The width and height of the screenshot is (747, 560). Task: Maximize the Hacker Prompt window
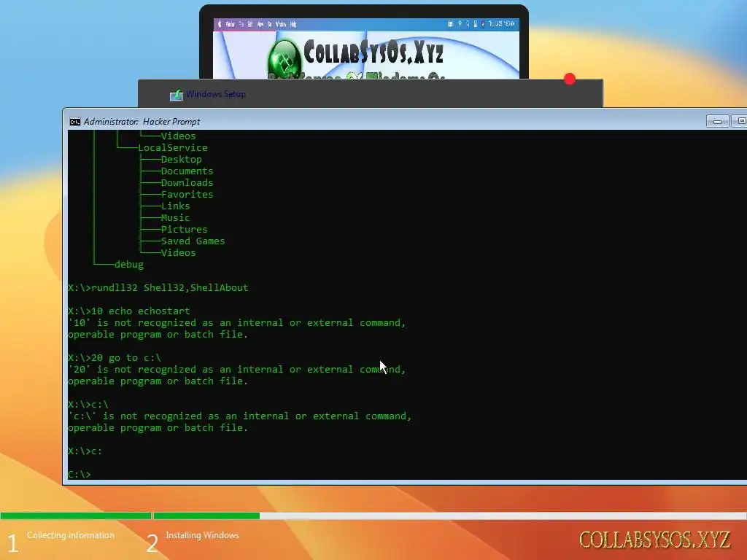pos(740,122)
